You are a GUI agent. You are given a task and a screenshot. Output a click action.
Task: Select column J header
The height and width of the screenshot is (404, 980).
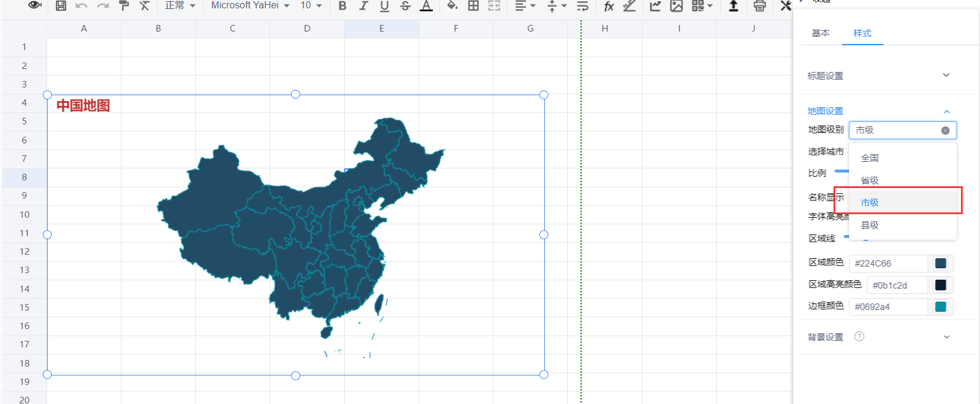[754, 29]
